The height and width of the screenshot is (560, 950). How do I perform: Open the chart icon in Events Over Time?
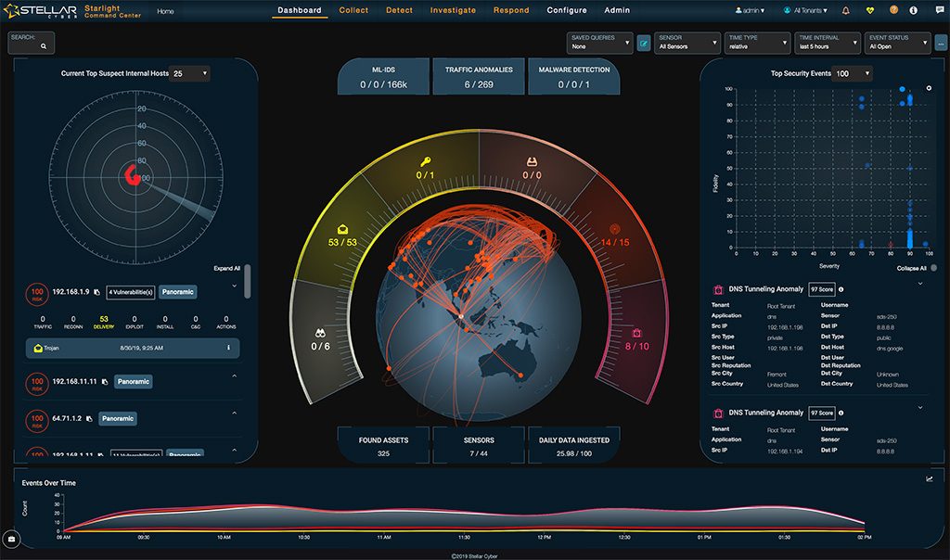click(930, 479)
